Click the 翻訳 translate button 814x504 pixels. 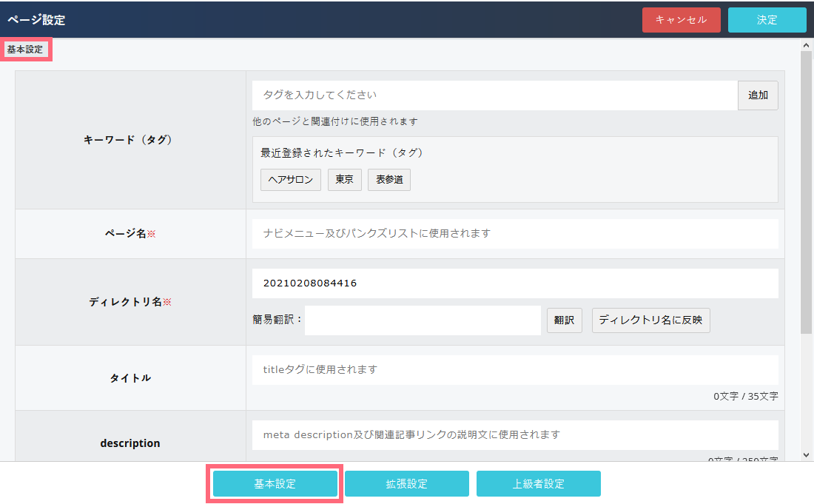tap(565, 321)
